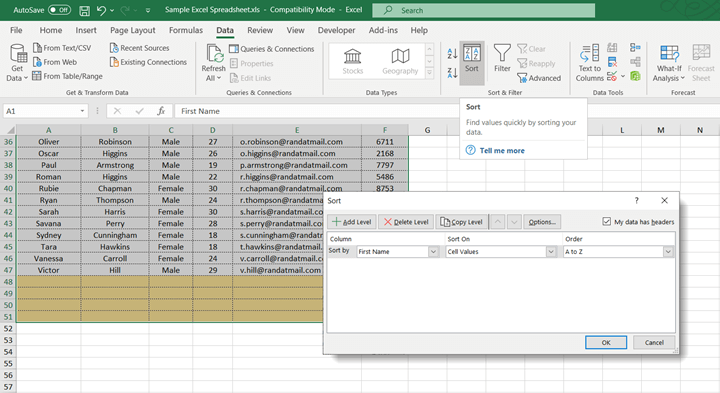The image size is (720, 393).
Task: Import data From Web
Action: click(x=55, y=62)
